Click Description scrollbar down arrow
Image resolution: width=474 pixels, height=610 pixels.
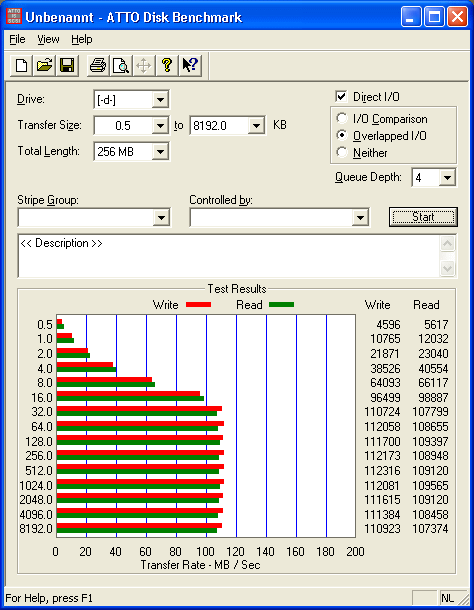tap(448, 268)
